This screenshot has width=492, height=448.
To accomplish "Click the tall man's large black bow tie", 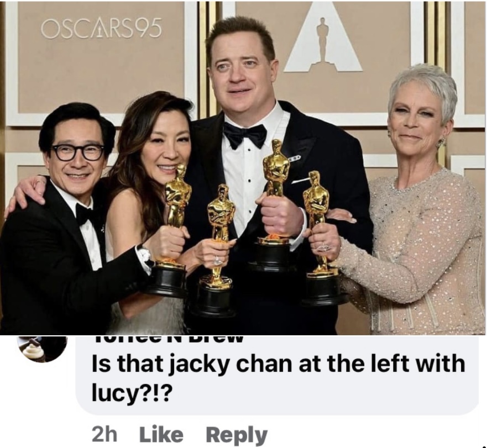I will [x=245, y=135].
